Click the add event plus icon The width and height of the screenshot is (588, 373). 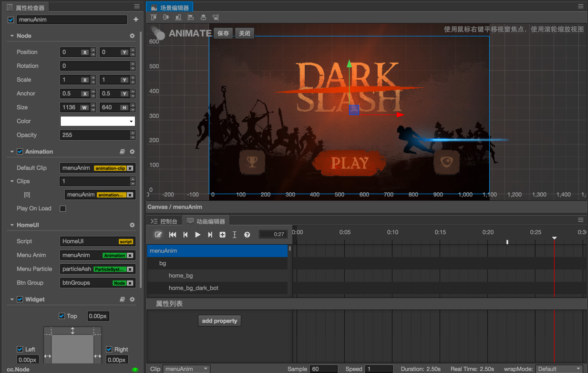tap(222, 235)
